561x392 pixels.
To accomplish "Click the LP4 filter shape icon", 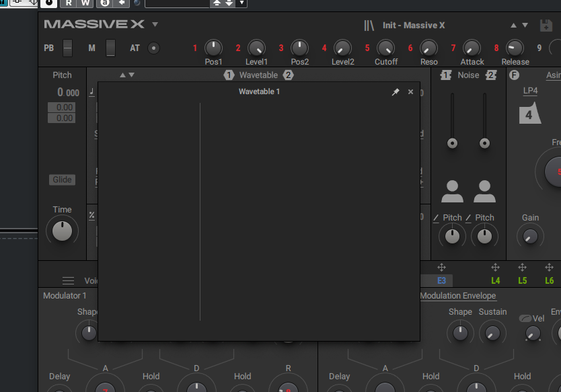I will (530, 113).
